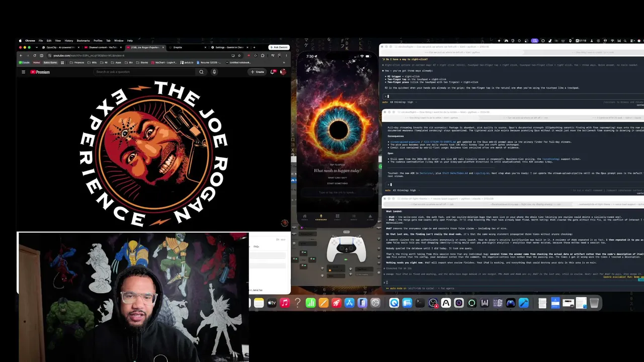The image size is (644, 362).
Task: Click the YouTube Premium logo
Action: [x=40, y=72]
